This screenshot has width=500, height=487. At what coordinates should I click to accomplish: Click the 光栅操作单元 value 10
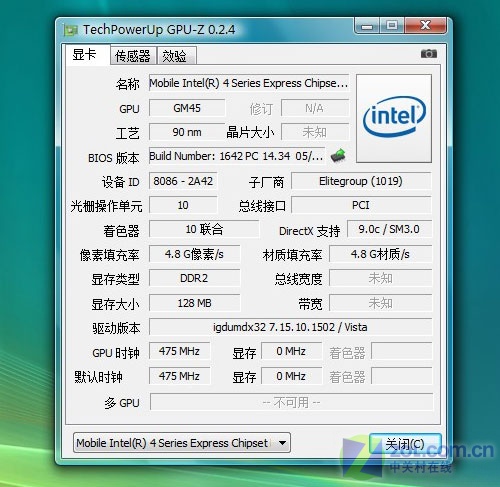(x=183, y=205)
